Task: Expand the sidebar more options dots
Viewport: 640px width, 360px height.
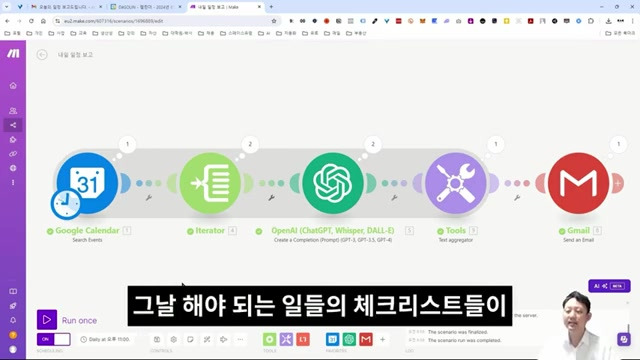Action: click(13, 182)
